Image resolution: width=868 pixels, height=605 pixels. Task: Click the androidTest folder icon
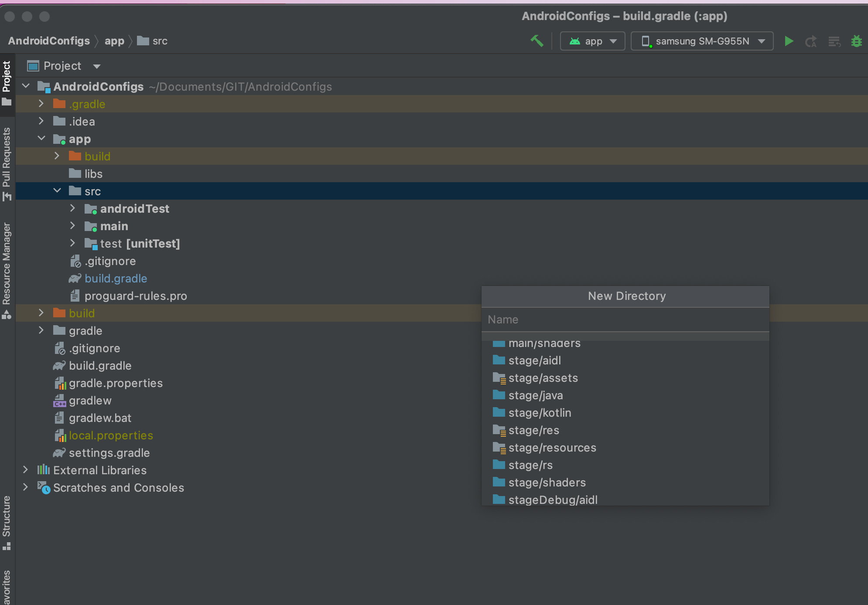91,209
